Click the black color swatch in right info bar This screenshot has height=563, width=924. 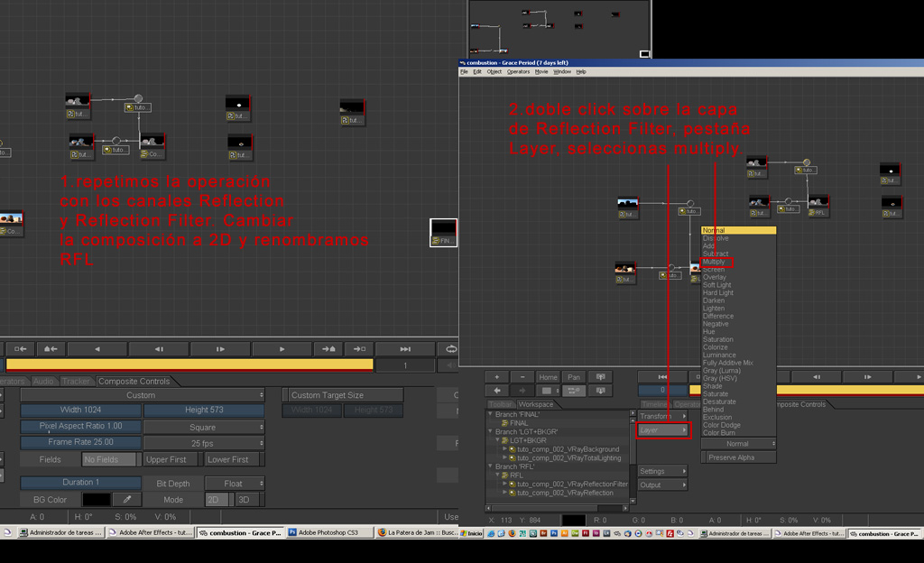[573, 520]
